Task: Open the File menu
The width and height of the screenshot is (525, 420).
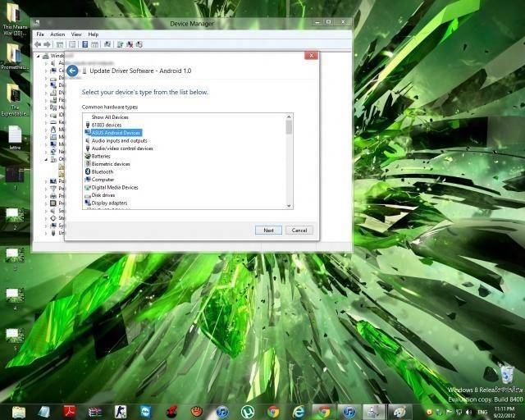Action: 40,34
